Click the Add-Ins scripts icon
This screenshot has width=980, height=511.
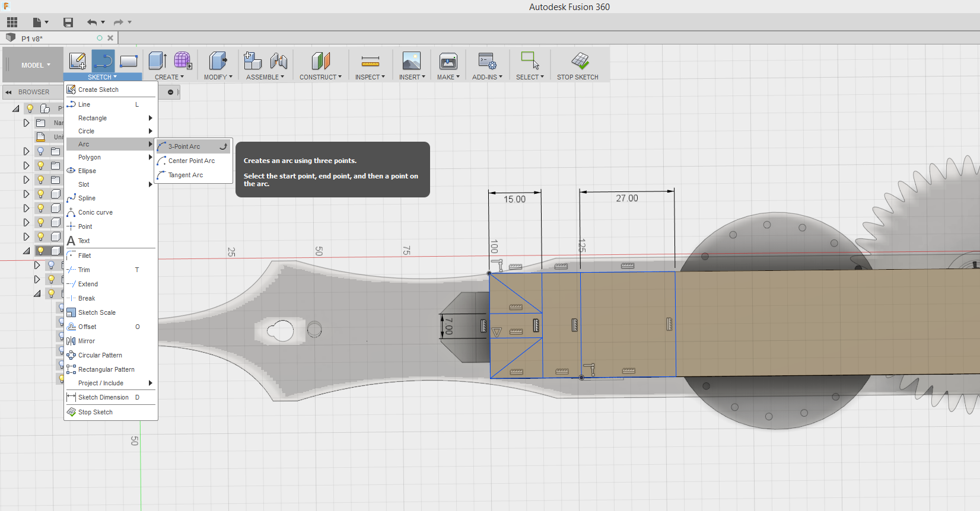(x=487, y=60)
